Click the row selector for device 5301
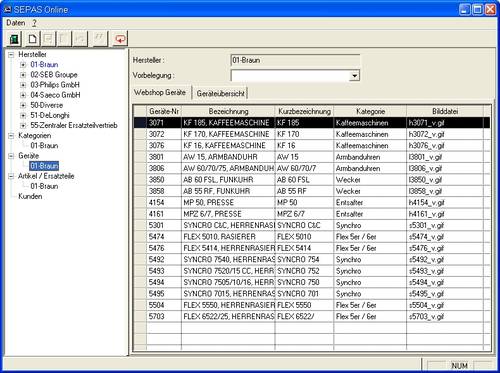Screen dimensions: 500x373 tap(140, 226)
